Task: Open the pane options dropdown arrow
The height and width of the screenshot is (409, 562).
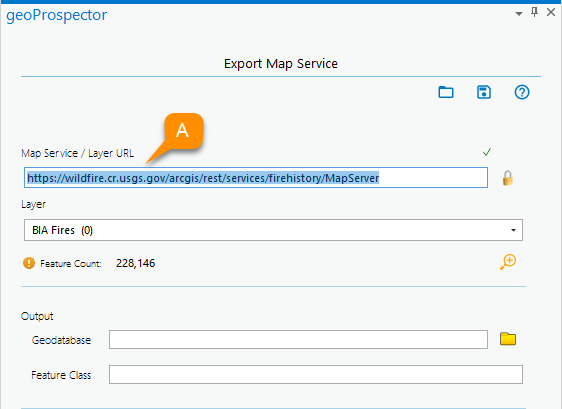Action: coord(519,14)
